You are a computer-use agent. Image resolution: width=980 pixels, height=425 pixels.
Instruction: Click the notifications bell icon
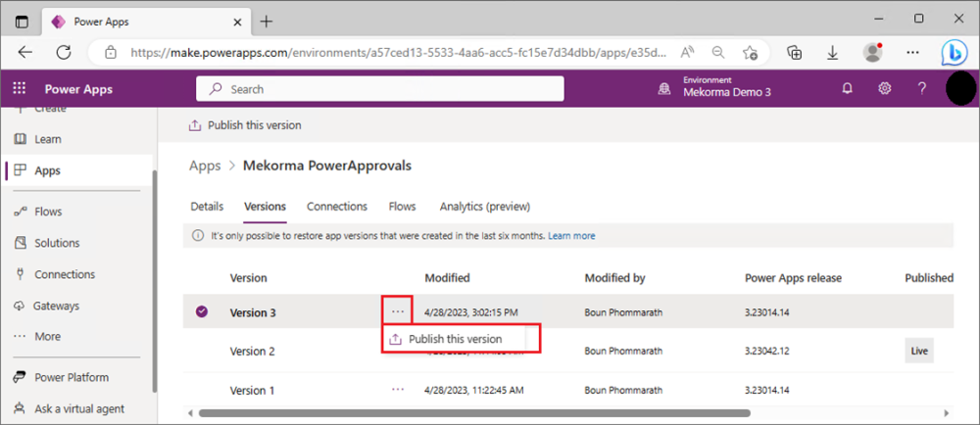tap(848, 89)
